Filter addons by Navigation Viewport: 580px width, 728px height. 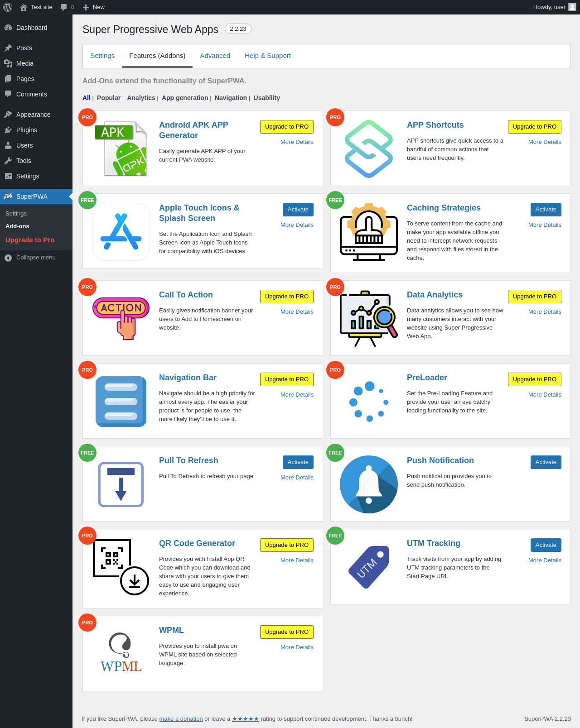tap(231, 98)
